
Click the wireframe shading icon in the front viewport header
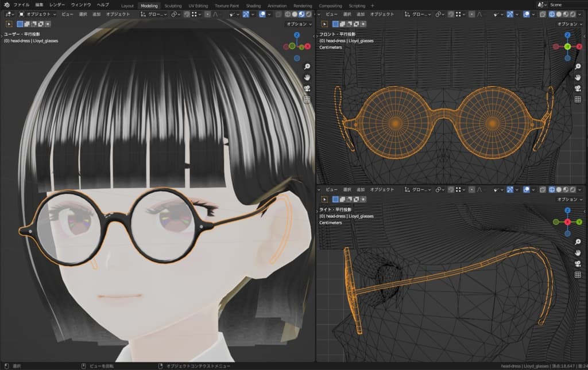(x=552, y=14)
